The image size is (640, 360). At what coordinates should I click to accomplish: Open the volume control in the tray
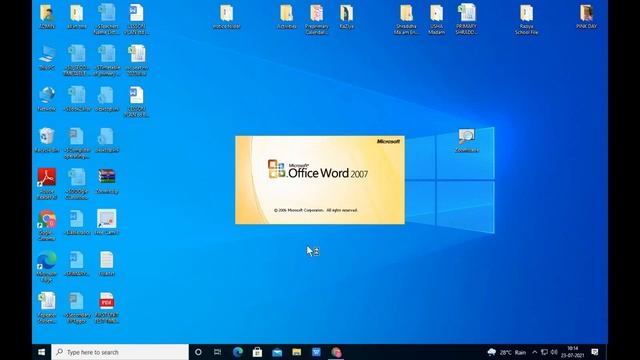coord(554,352)
